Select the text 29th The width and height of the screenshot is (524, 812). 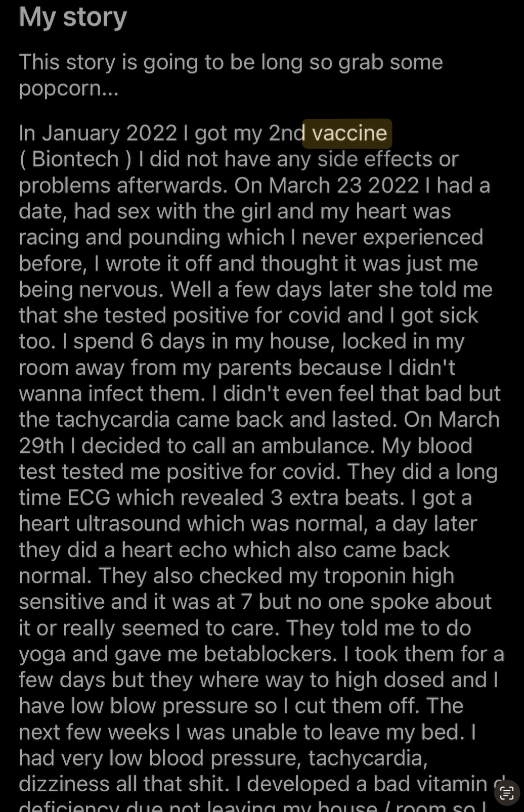click(x=41, y=446)
